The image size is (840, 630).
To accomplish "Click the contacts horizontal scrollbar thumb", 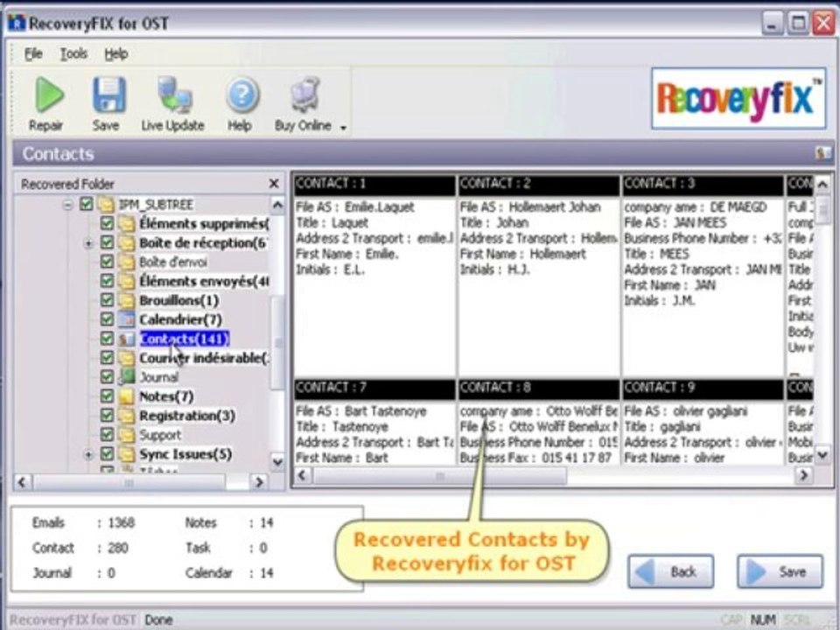I will 439,475.
